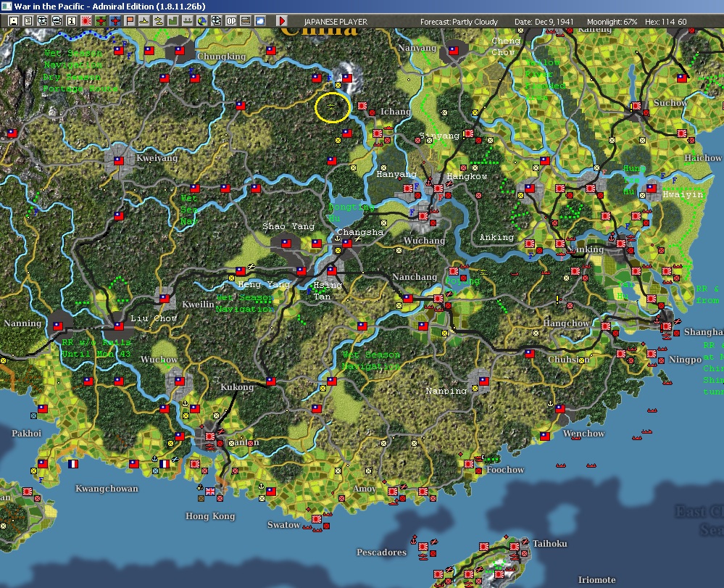Select the Japanese unit at Pescadores
The image size is (724, 588).
(423, 547)
